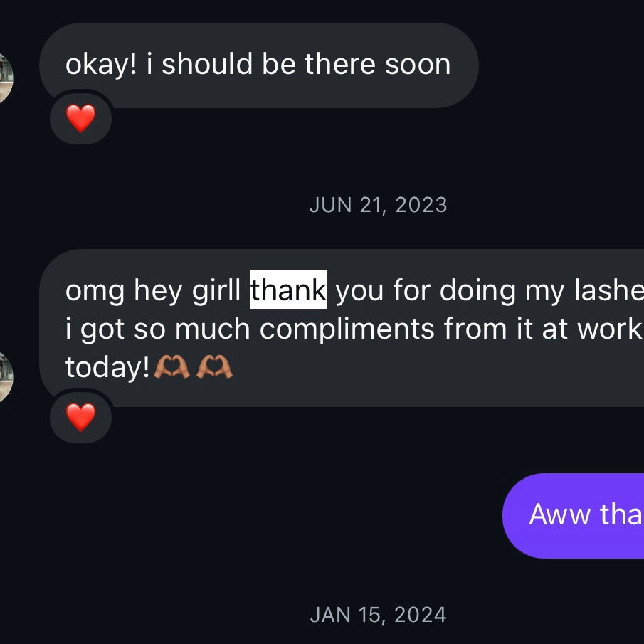Open sender avatar beside "okay! i should be there soon"

6,78
